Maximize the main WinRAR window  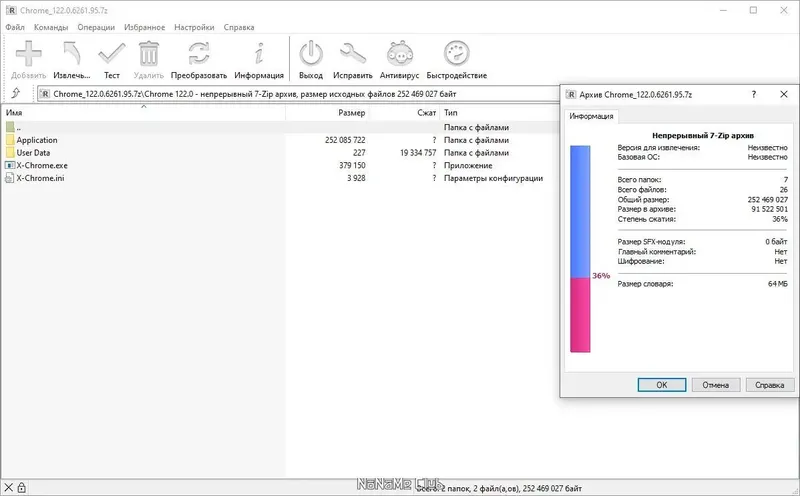click(x=753, y=10)
